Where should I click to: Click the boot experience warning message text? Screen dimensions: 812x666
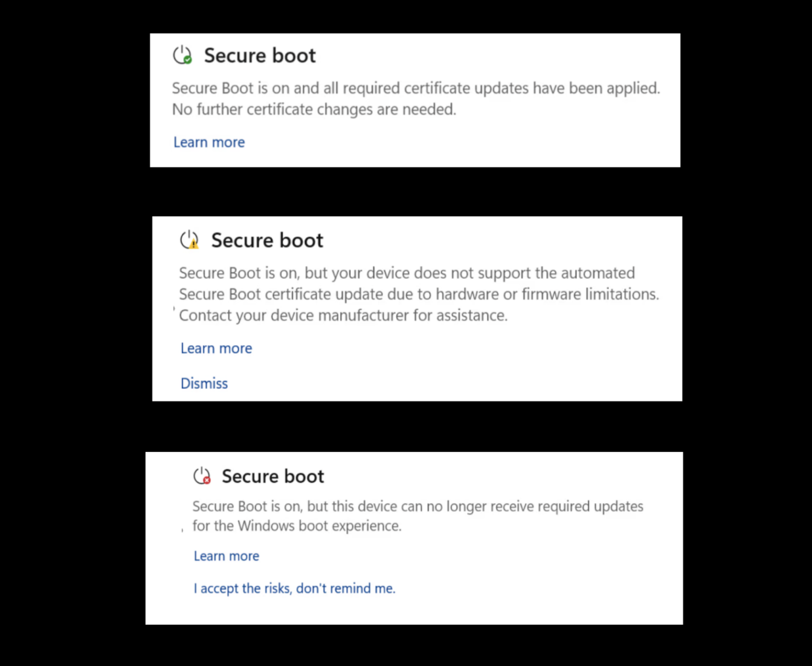click(417, 516)
